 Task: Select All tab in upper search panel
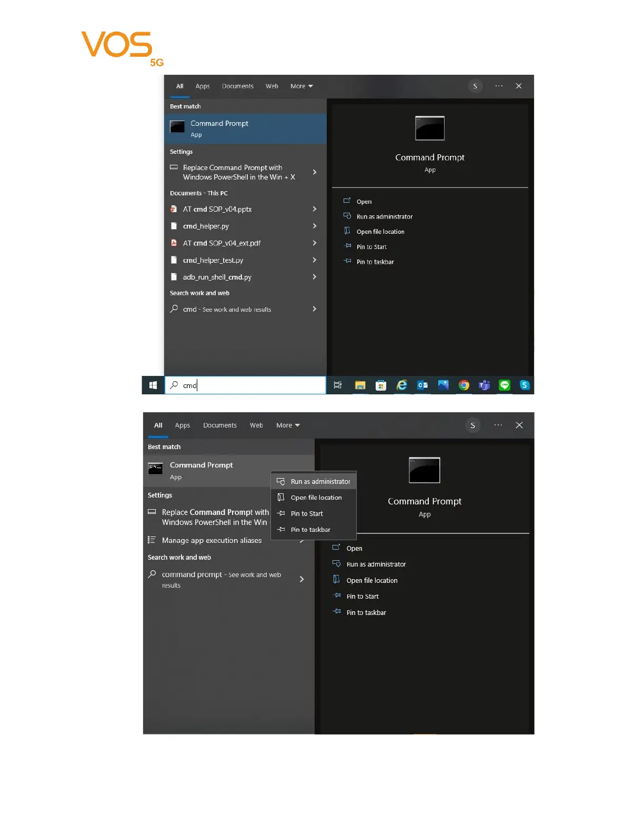coord(180,86)
